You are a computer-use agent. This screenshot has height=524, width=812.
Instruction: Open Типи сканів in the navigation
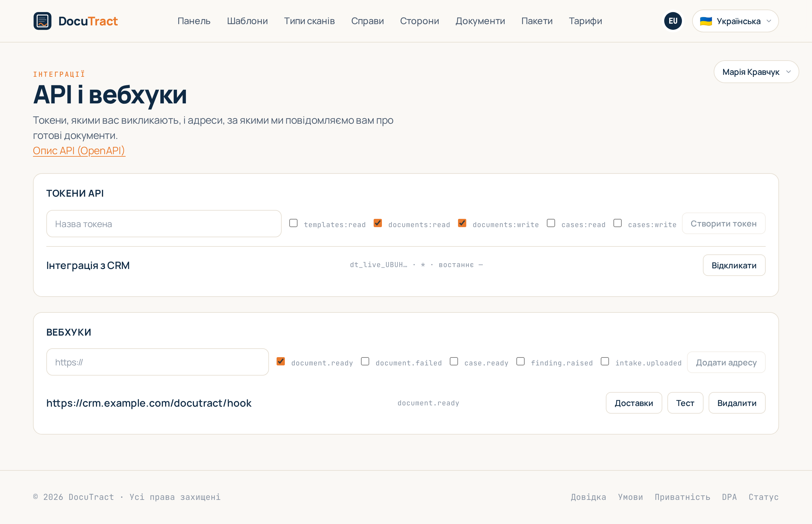pyautogui.click(x=309, y=21)
